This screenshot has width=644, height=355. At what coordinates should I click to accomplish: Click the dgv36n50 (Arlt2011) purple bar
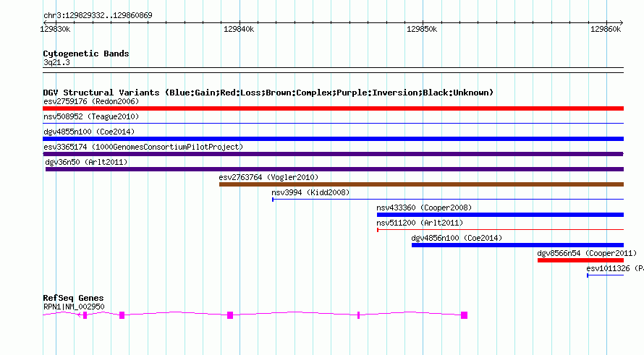[334, 169]
